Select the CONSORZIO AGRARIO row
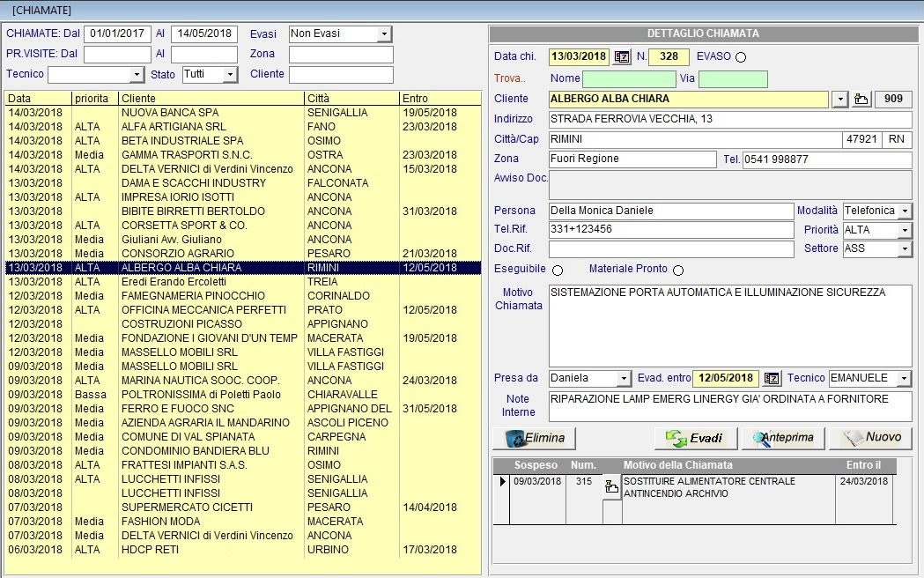The height and width of the screenshot is (578, 924). pos(243,254)
